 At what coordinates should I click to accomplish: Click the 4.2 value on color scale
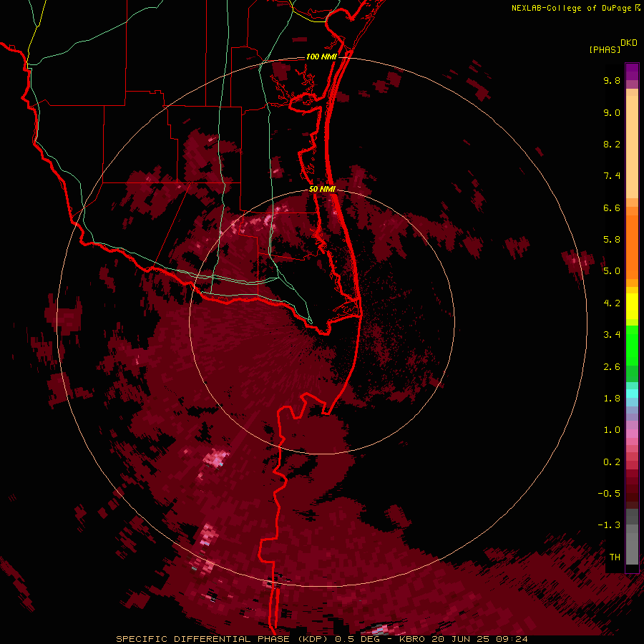click(x=612, y=303)
